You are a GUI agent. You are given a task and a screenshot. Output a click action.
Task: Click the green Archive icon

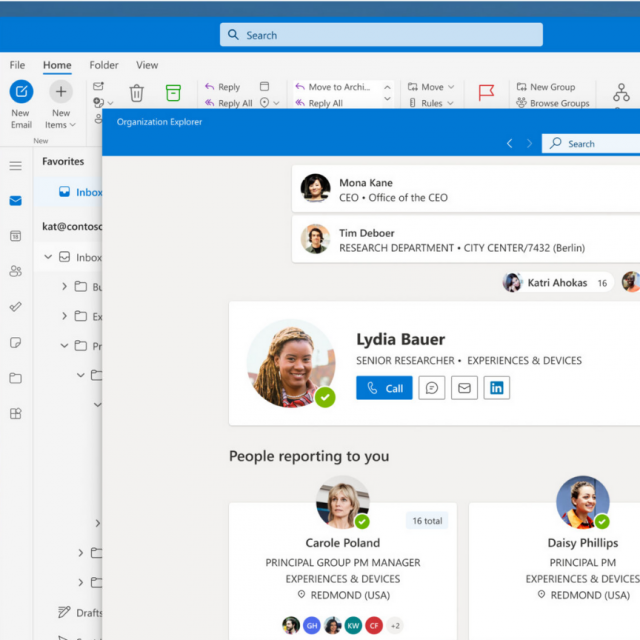tap(173, 93)
